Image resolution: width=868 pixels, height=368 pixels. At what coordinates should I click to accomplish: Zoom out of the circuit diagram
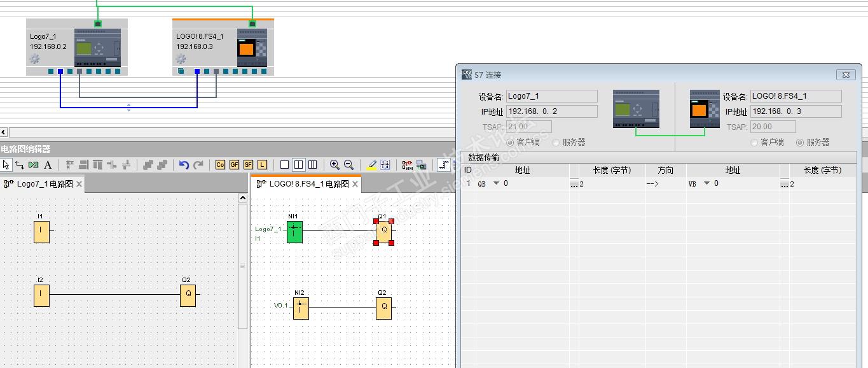(x=348, y=165)
